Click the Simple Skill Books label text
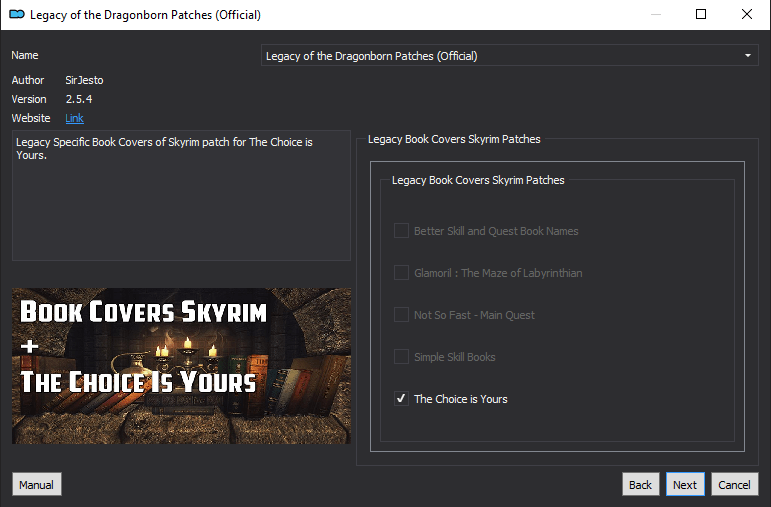Image resolution: width=771 pixels, height=507 pixels. pyautogui.click(x=455, y=357)
